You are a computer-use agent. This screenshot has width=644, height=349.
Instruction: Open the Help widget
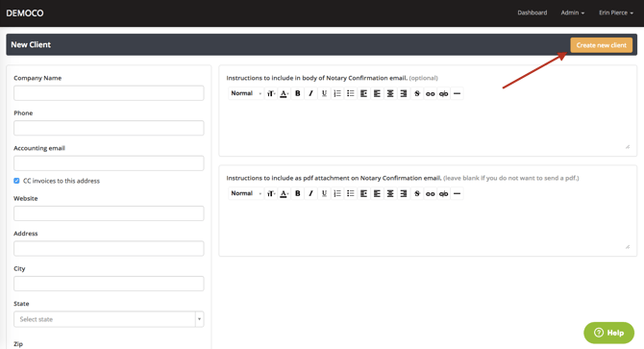[608, 333]
